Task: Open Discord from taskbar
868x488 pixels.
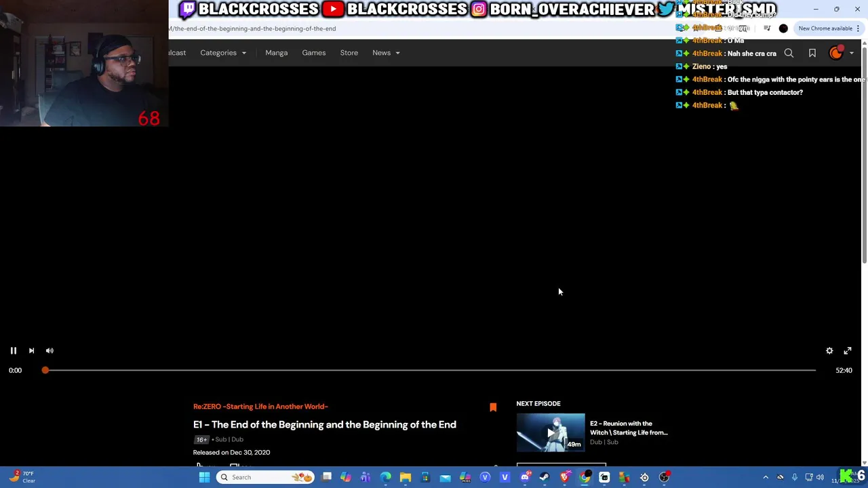Action: pyautogui.click(x=525, y=477)
